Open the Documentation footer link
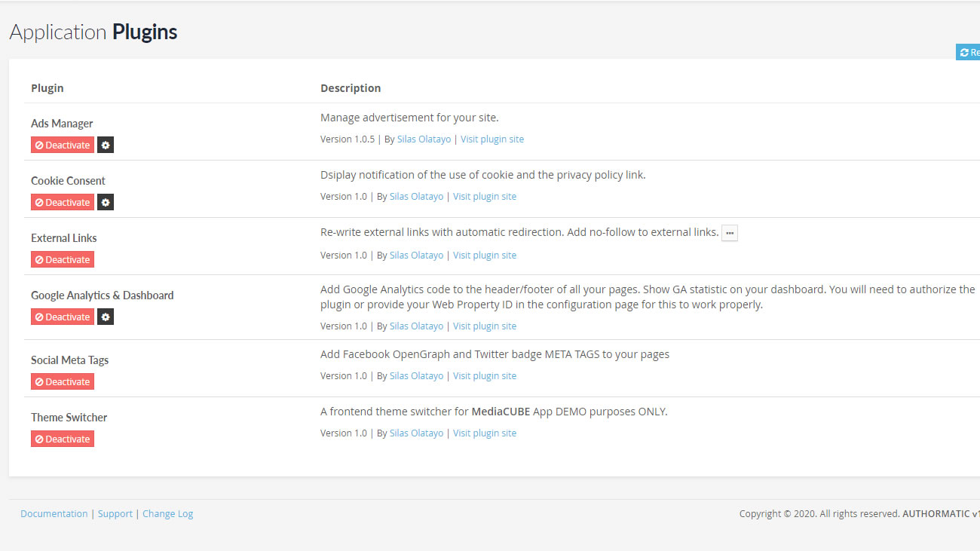This screenshot has height=551, width=980. click(x=54, y=514)
